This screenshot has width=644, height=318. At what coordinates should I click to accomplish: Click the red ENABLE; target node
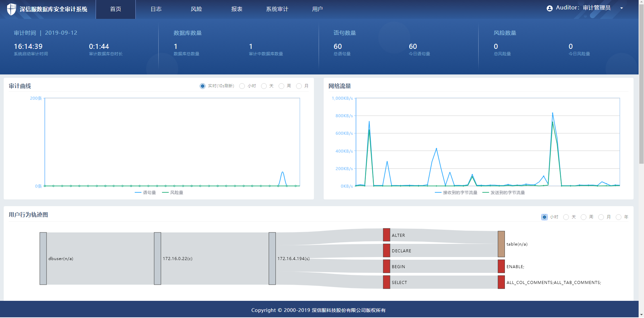501,266
